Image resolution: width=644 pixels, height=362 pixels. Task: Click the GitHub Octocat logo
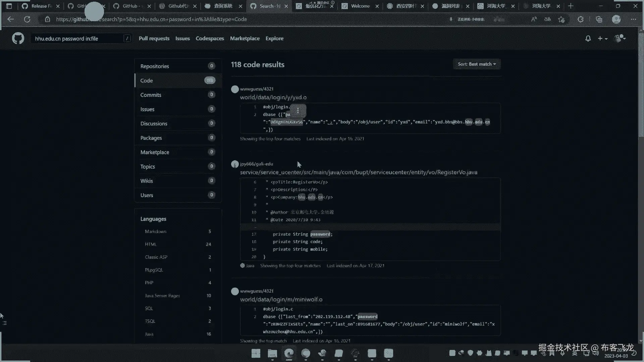pos(18,39)
